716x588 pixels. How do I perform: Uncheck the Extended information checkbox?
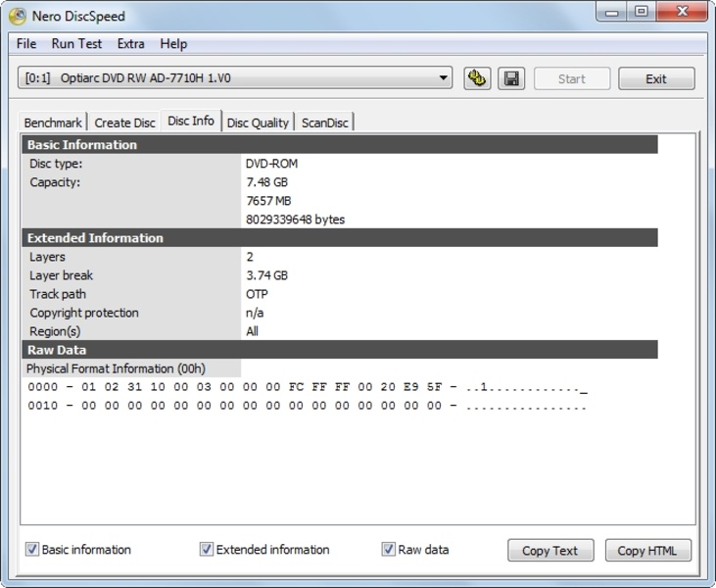[207, 549]
